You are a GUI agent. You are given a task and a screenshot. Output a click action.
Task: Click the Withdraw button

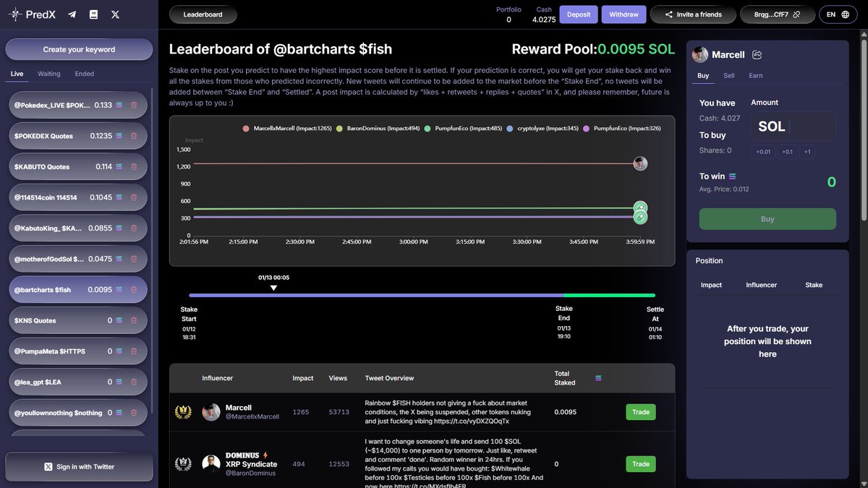pos(624,14)
